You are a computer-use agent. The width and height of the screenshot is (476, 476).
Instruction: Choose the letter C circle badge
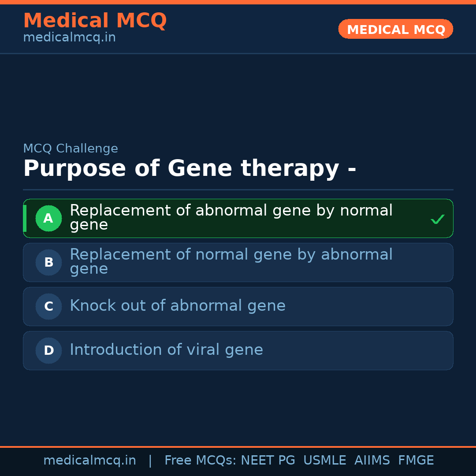[x=48, y=306]
